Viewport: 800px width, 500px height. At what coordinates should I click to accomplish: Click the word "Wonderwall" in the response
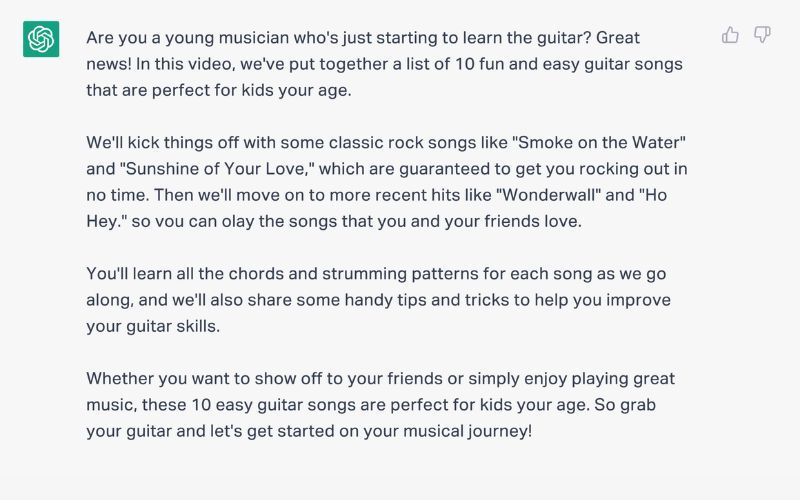pyautogui.click(x=548, y=195)
